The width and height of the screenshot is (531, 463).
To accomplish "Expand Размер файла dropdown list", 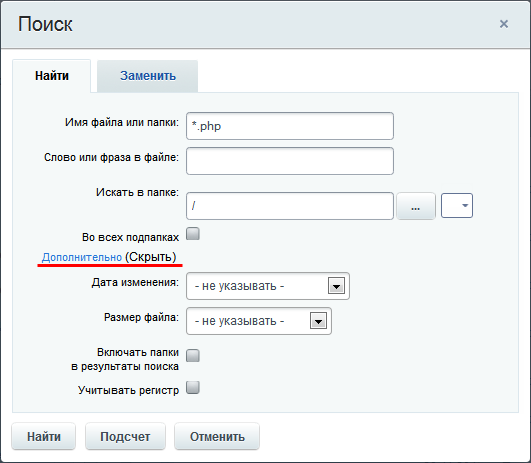I will 259,321.
